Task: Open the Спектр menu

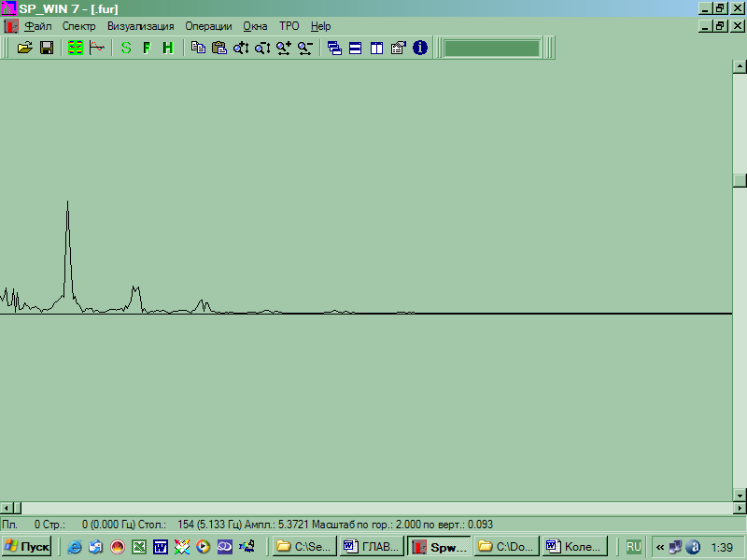Action: pyautogui.click(x=79, y=26)
